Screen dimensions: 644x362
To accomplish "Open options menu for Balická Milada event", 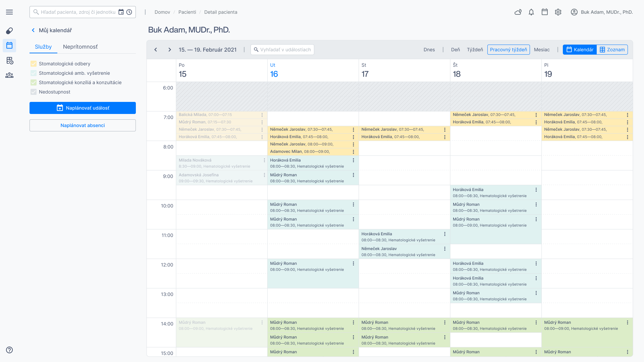I will [262, 115].
